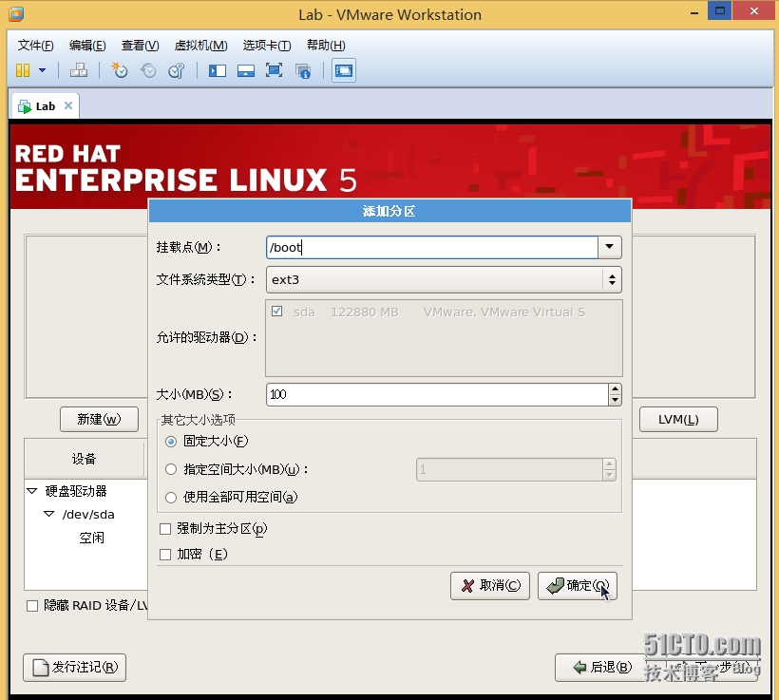Screen dimensions: 779x700
Task: Select the 使用全部可用空间 radio button
Action: (171, 498)
